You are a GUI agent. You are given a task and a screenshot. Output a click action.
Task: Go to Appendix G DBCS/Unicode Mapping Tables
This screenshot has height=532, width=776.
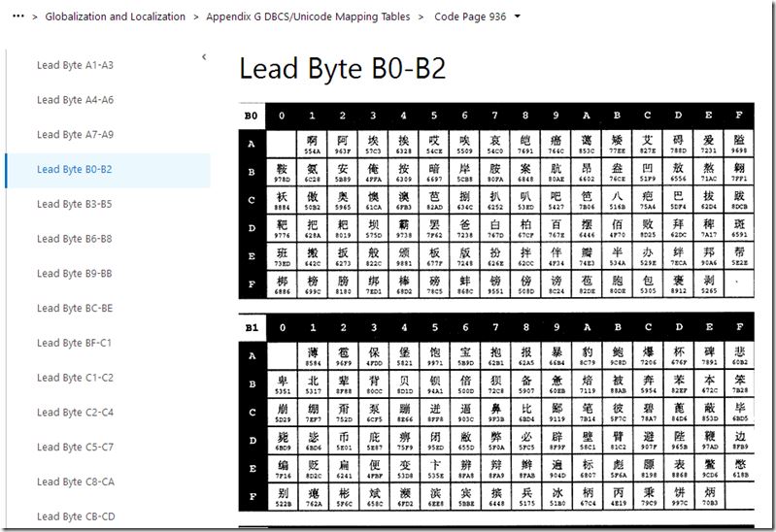(x=308, y=17)
